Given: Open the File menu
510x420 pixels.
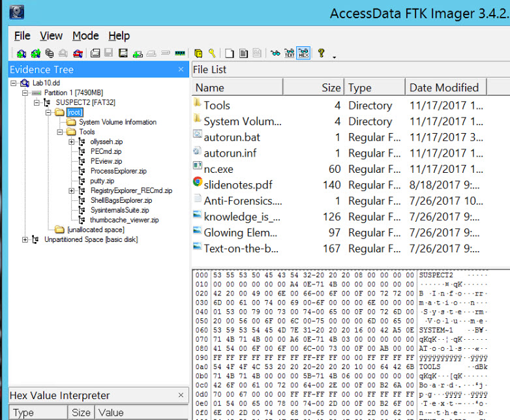Looking at the screenshot, I should (x=22, y=36).
